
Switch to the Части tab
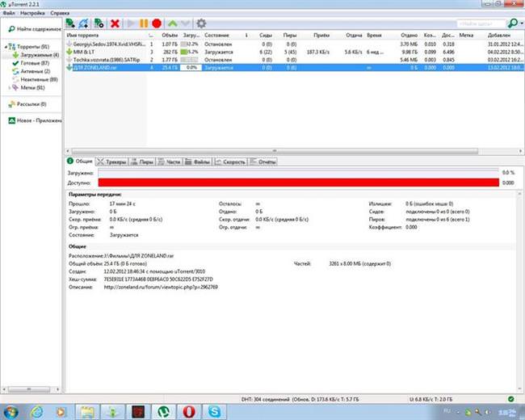tap(170, 162)
